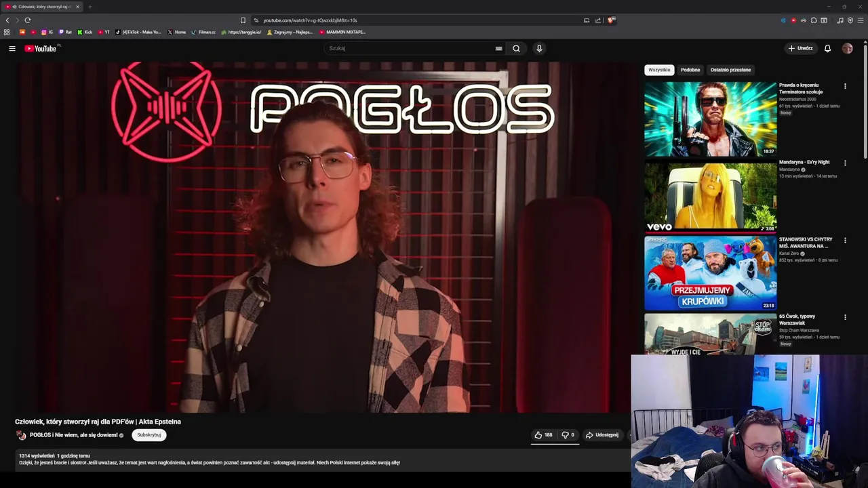Viewport: 868px width, 488px height.
Task: Open the TikTok - Make Yo... bookmark
Action: (x=138, y=32)
